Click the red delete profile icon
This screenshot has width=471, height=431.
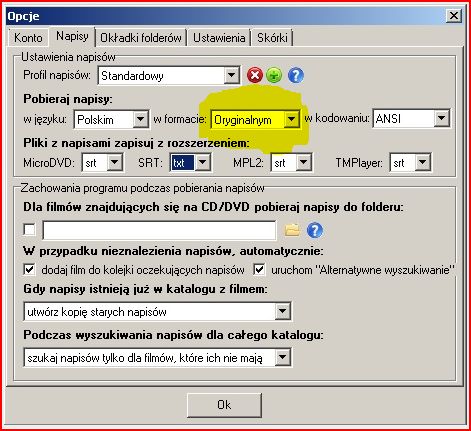point(255,75)
